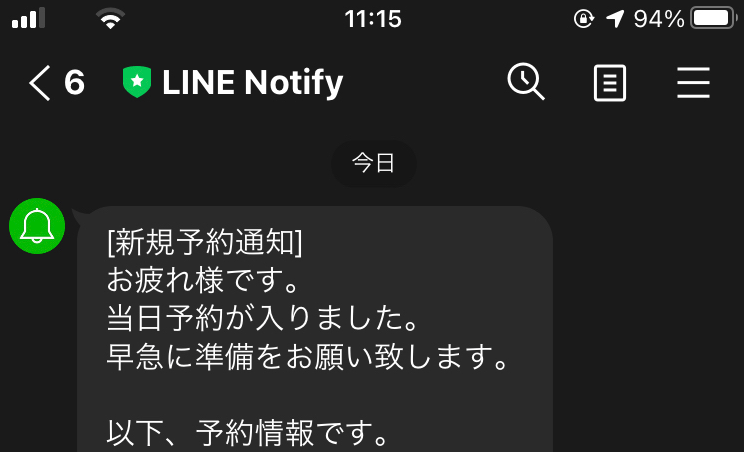
Task: Tap the orientation lock status icon
Action: [584, 19]
